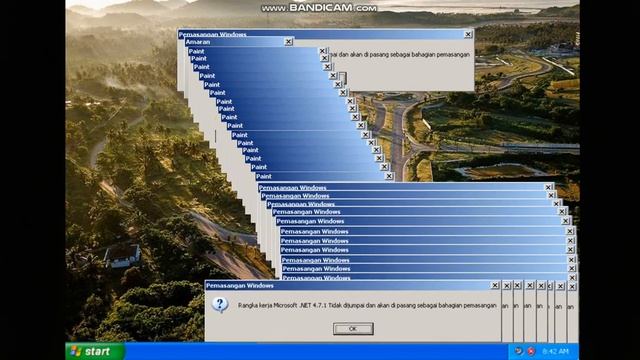The height and width of the screenshot is (360, 640).
Task: Click the question mark icon in the front dialog
Action: coord(220,305)
